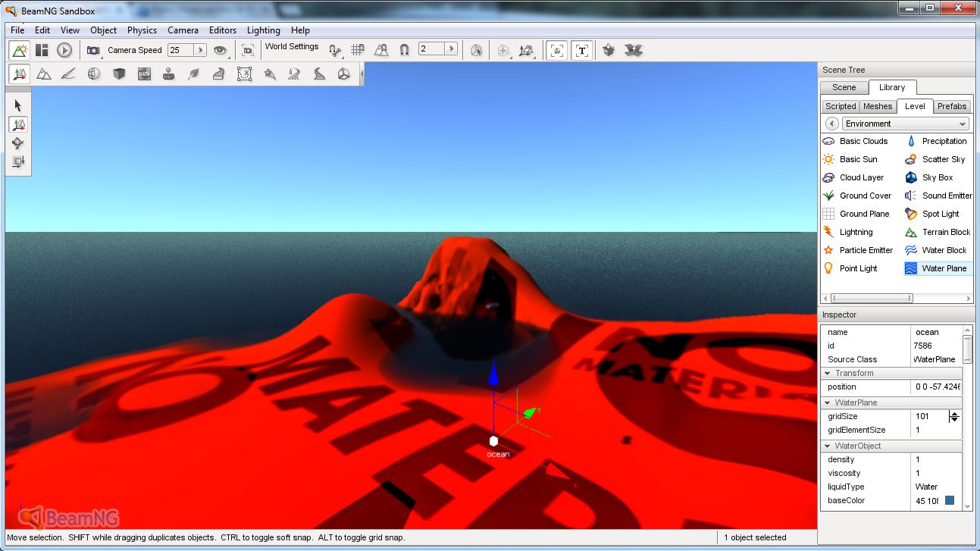This screenshot has height=551, width=980.
Task: Choose the Move selection tool in left toolbox
Action: [x=18, y=124]
